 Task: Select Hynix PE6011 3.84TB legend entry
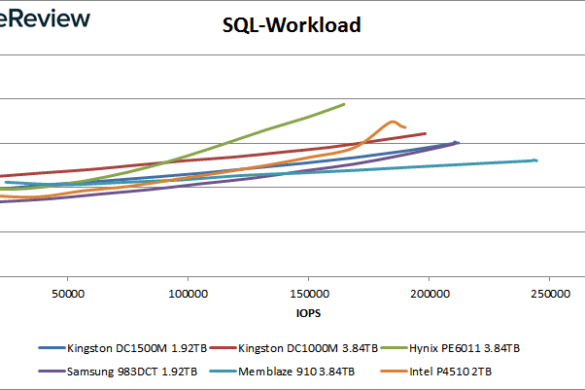[x=450, y=348]
